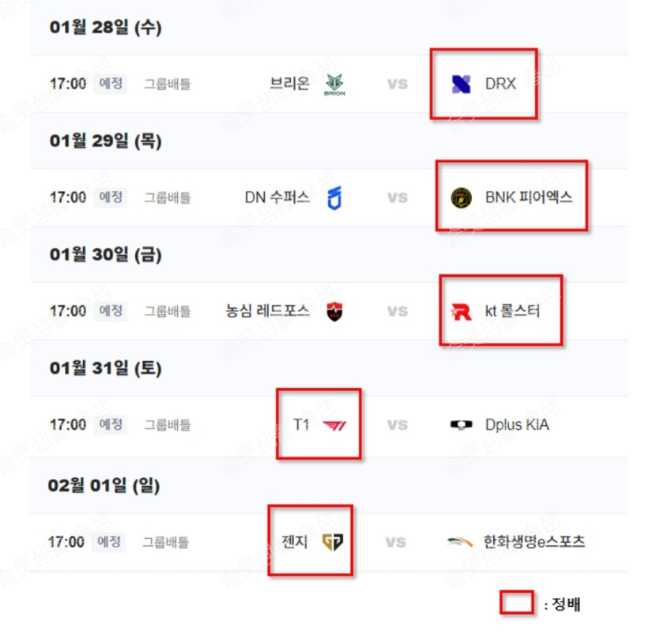Click the kt Rolster red logo
Image resolution: width=660 pixels, height=644 pixels.
click(461, 311)
